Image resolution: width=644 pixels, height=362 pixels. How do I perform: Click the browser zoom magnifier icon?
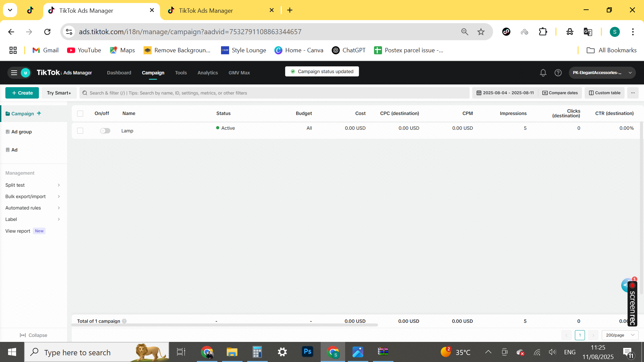(x=465, y=32)
